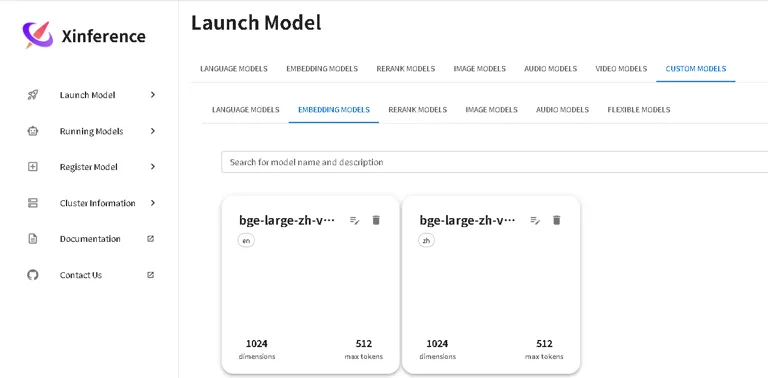Viewport: 769px width, 378px height.
Task: Click the Xinference brand name text
Action: coord(103,36)
